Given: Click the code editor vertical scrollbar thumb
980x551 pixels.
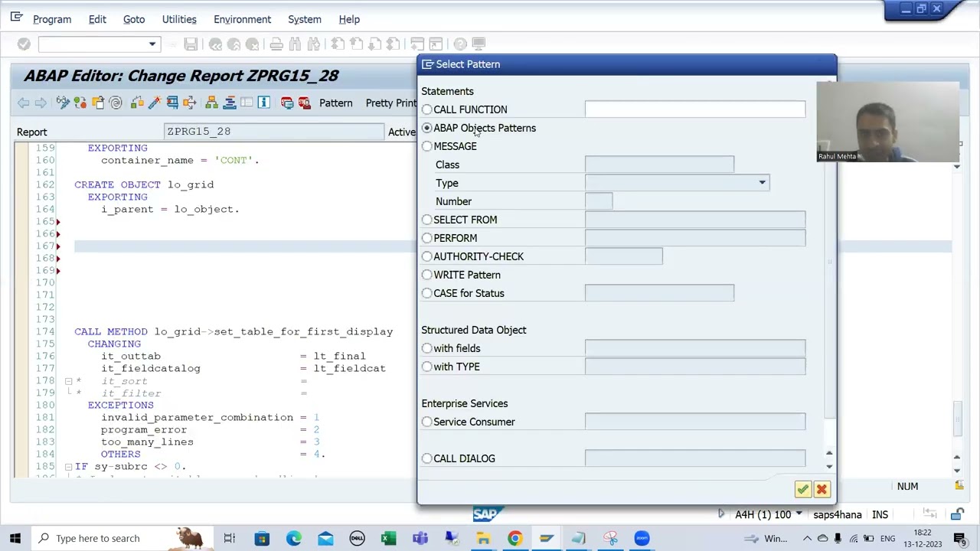Looking at the screenshot, I should click(957, 417).
